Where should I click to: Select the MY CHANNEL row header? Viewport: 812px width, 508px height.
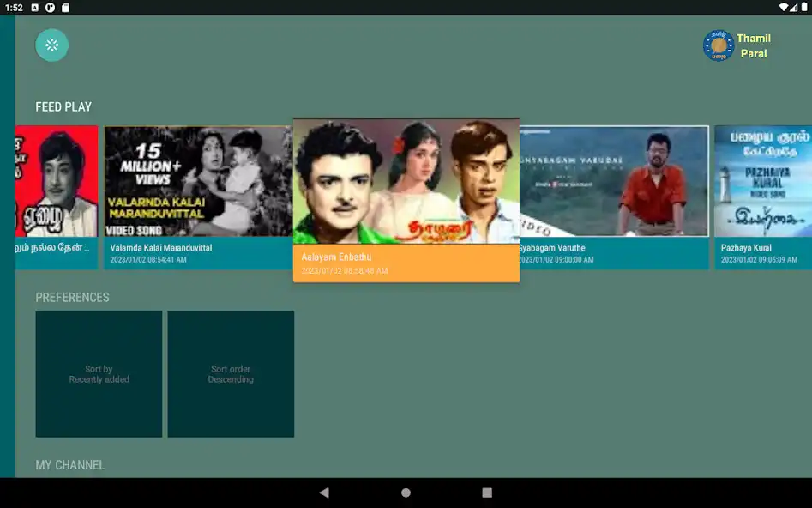pyautogui.click(x=70, y=464)
